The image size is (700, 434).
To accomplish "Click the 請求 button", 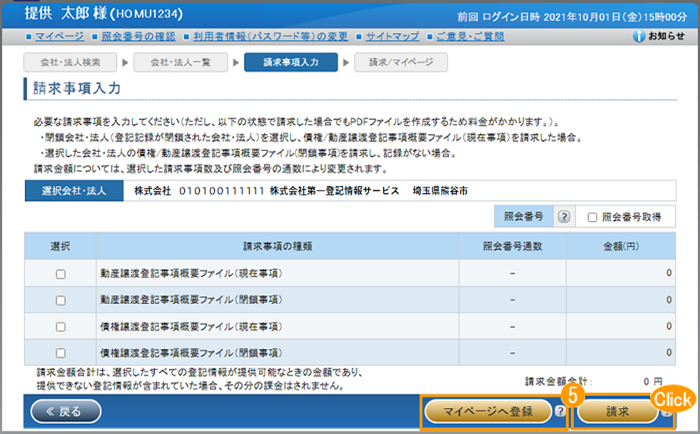I will pos(618,411).
